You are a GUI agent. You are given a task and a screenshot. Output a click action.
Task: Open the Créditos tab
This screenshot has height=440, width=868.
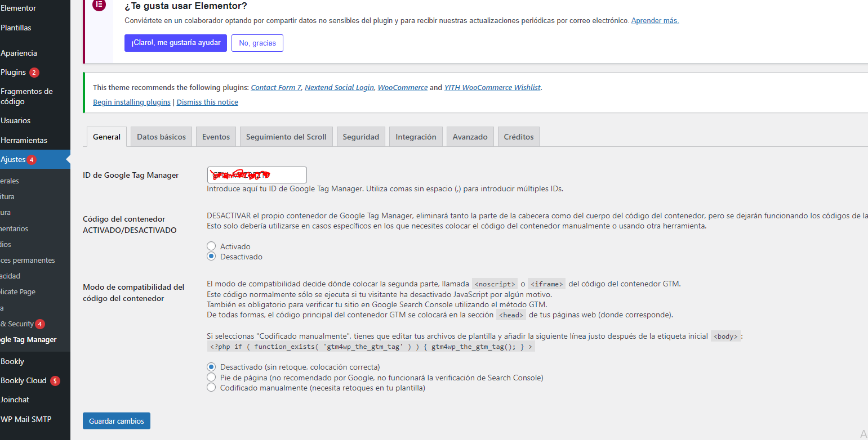pyautogui.click(x=519, y=137)
